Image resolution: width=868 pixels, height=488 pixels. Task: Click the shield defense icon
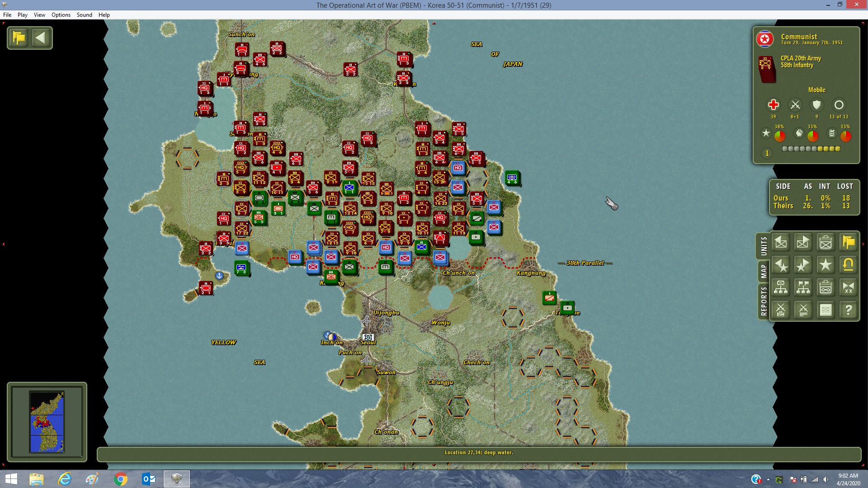[816, 105]
